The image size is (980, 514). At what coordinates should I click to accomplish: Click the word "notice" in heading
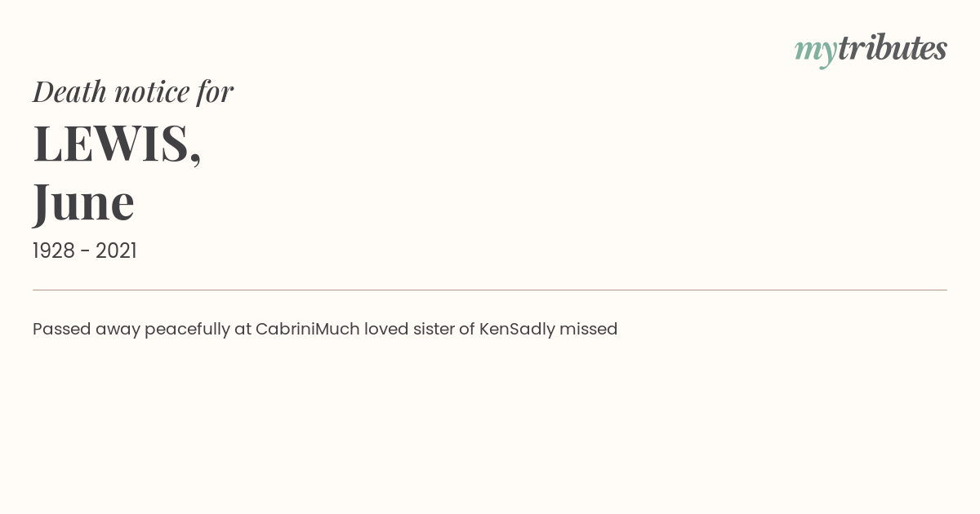point(152,92)
